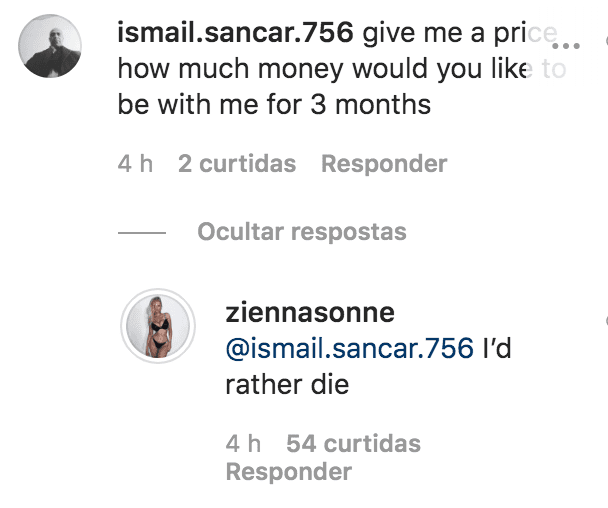Collapse replies with Ocultar respostas

(301, 232)
